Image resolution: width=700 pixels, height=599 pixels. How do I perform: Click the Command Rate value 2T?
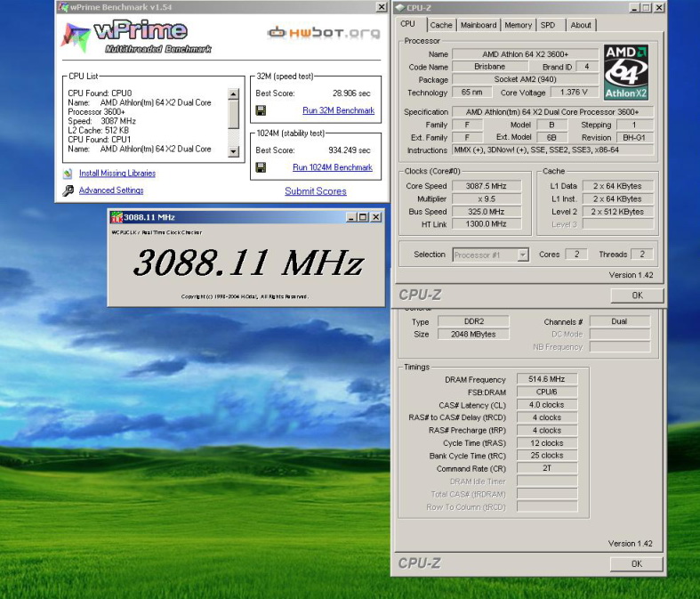[547, 468]
